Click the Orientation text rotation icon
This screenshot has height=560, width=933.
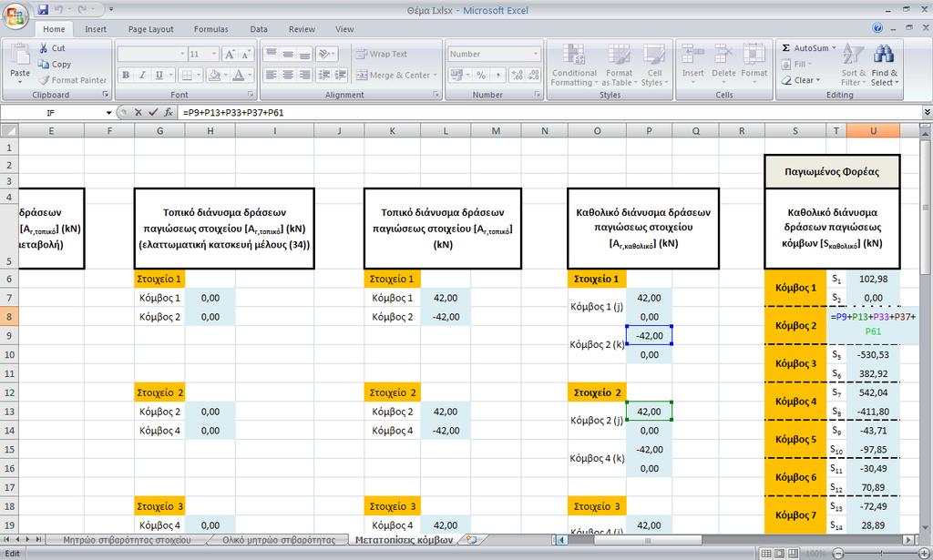click(x=323, y=54)
